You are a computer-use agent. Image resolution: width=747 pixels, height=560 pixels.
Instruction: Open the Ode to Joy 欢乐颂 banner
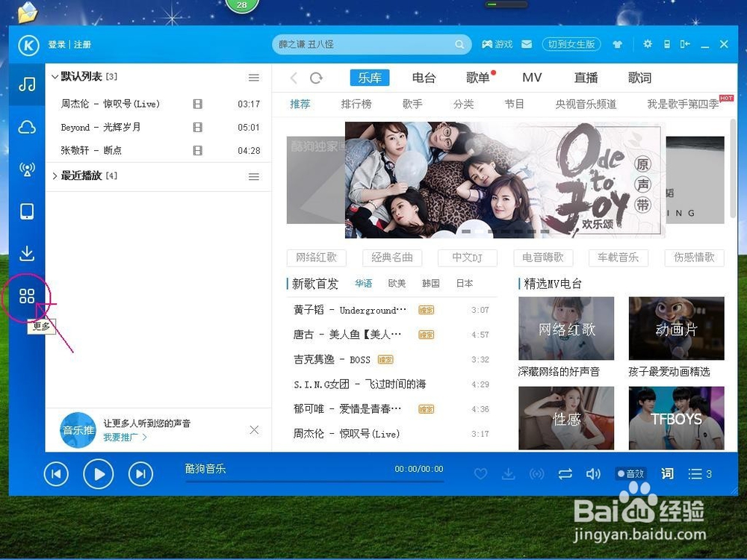pyautogui.click(x=504, y=179)
